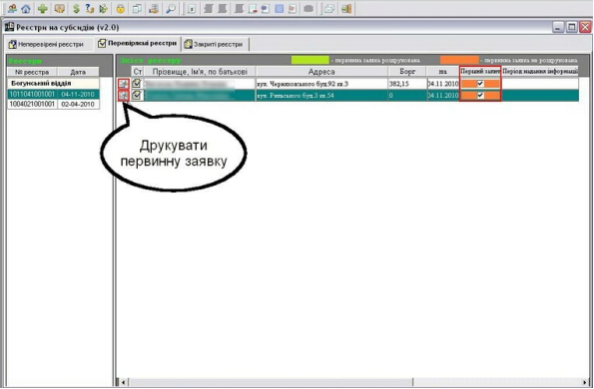Select the Богунський відділ group row
The image size is (594, 389).
(x=53, y=83)
